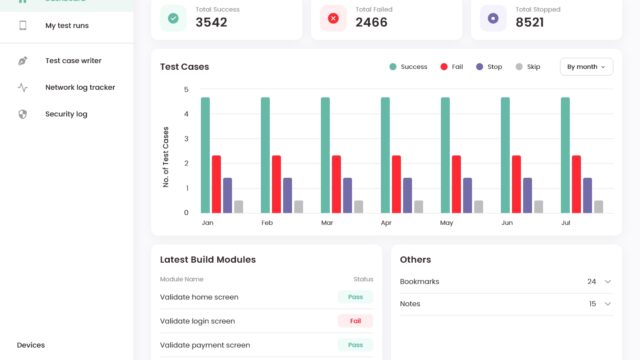The width and height of the screenshot is (640, 360).
Task: Click the Latest Build Modules heading
Action: pos(208,260)
